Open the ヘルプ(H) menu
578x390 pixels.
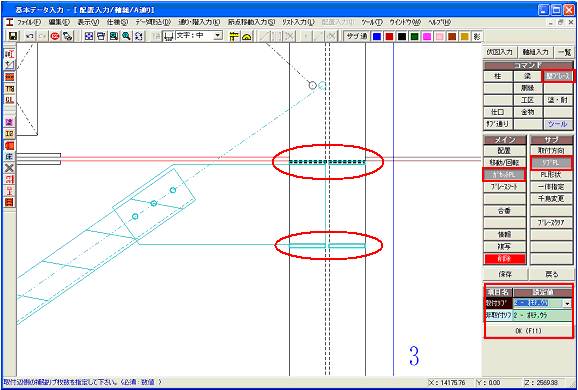439,22
